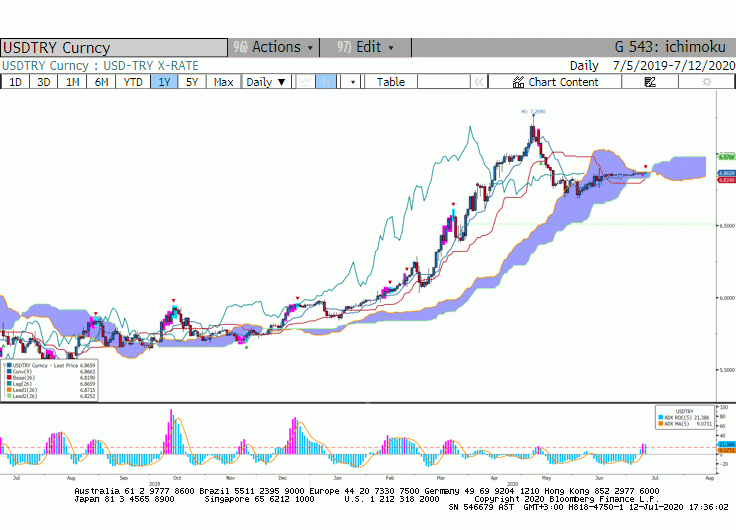Viewport: 736px width, 530px height.
Task: Select the 5Y range tab
Action: pos(192,82)
